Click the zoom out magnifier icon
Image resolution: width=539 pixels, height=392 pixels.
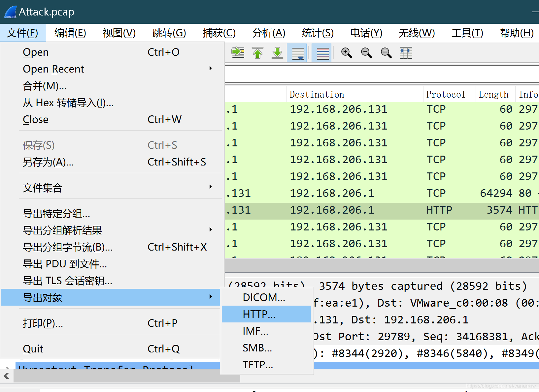pos(366,53)
